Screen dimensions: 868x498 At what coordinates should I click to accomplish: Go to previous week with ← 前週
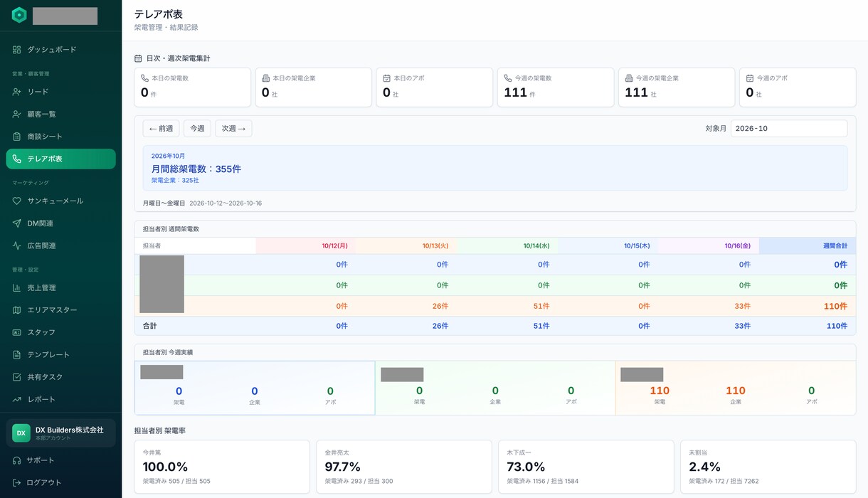click(161, 129)
